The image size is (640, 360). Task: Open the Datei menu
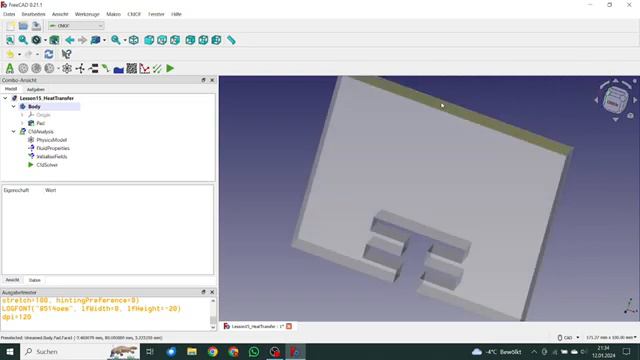pyautogui.click(x=9, y=14)
